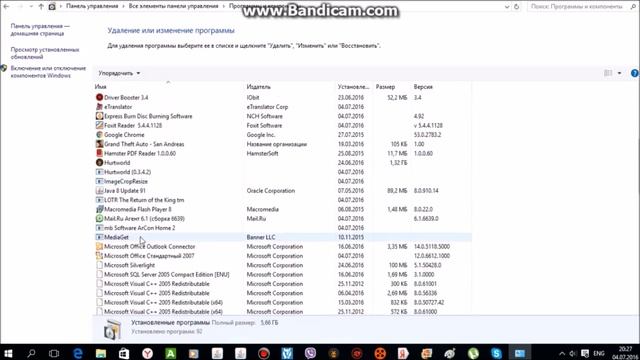This screenshot has height=360, width=640.
Task: Open Task View on the taskbar
Action: pyautogui.click(x=54, y=353)
